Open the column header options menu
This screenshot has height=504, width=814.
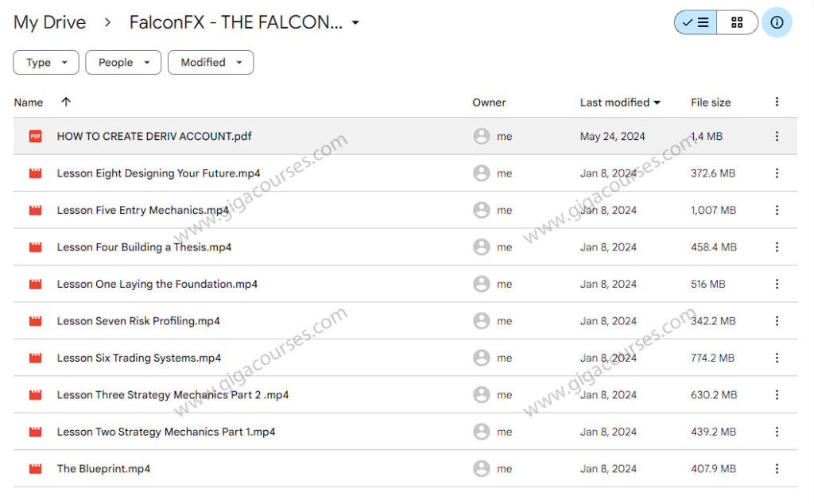777,102
